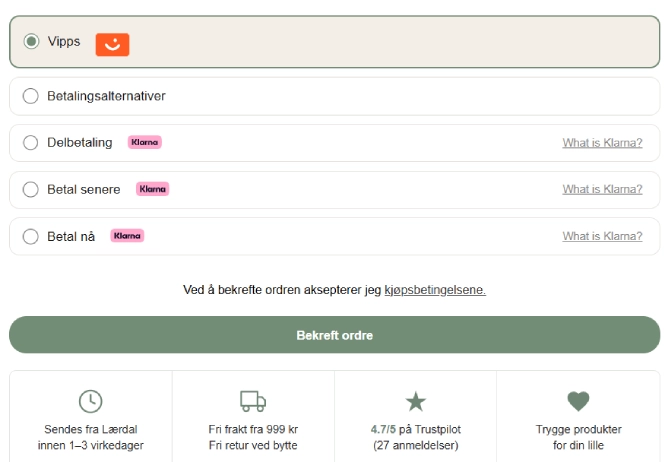Click the Betalingsalternativer label text
The height and width of the screenshot is (462, 670).
(x=106, y=96)
